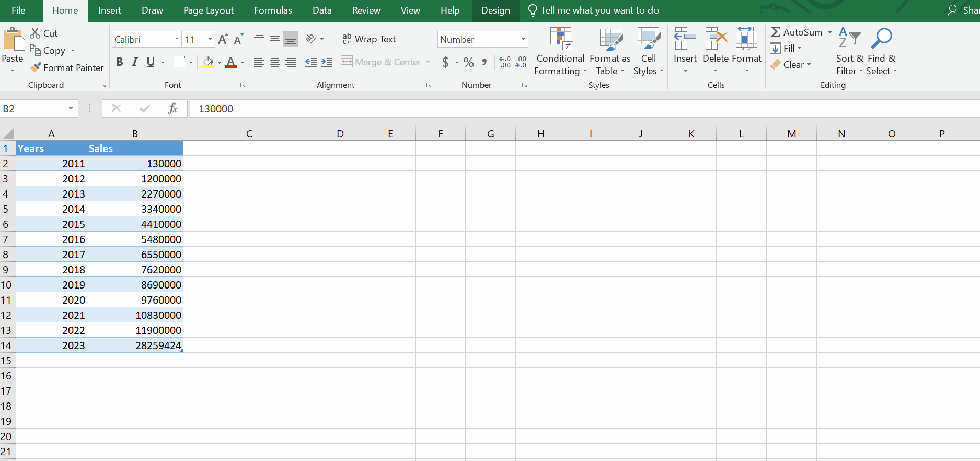Click Tell me what you want search

pyautogui.click(x=594, y=10)
